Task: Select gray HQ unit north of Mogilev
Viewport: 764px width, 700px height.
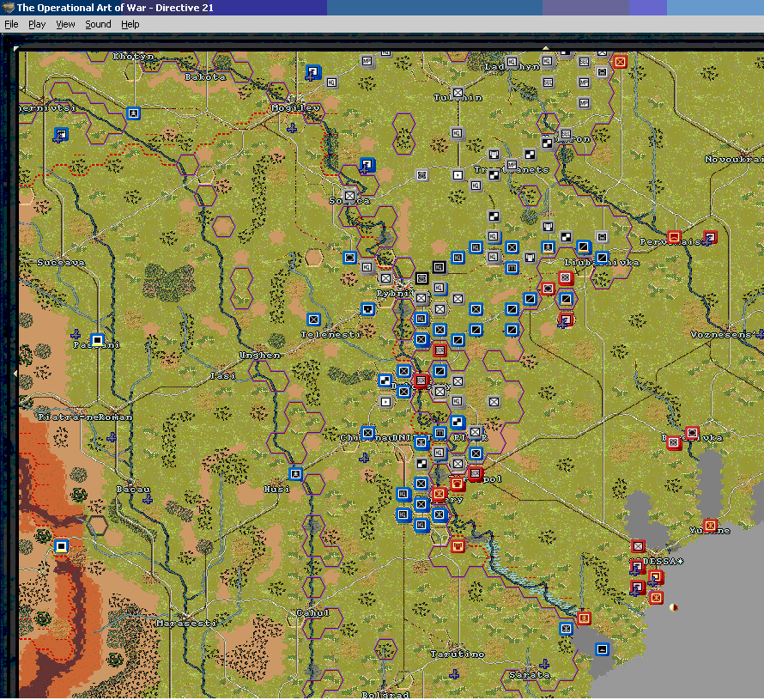Action: (331, 82)
